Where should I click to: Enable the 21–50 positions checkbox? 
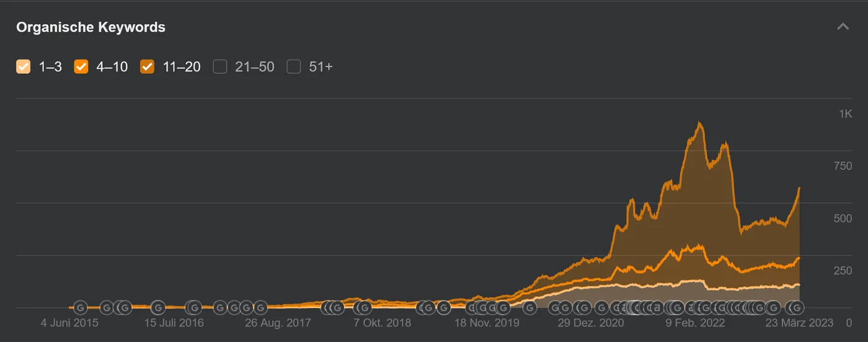click(220, 66)
